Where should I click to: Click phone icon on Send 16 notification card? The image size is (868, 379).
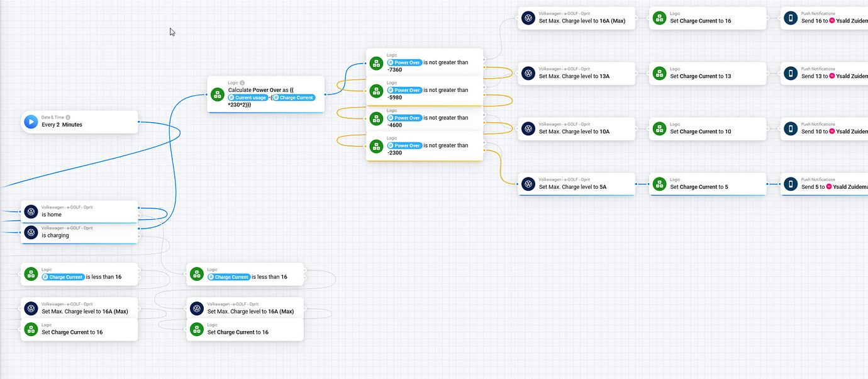pyautogui.click(x=791, y=18)
